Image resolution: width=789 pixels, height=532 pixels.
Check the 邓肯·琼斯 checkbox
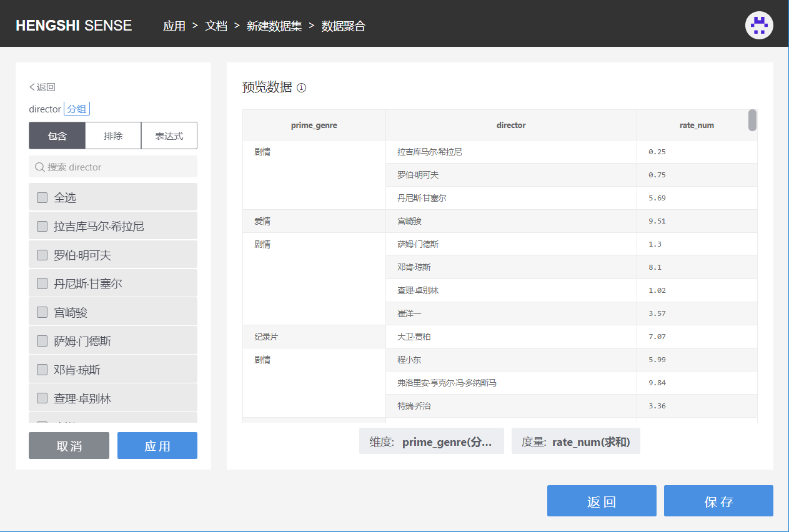(42, 370)
